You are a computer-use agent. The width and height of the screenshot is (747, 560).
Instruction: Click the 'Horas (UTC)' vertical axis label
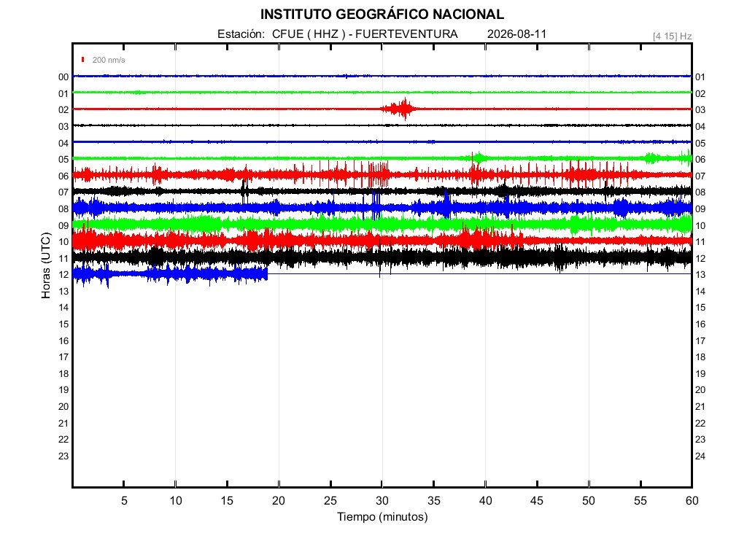46,265
